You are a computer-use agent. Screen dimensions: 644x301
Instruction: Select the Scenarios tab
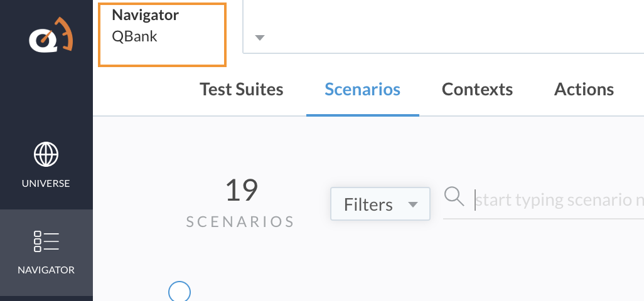363,90
